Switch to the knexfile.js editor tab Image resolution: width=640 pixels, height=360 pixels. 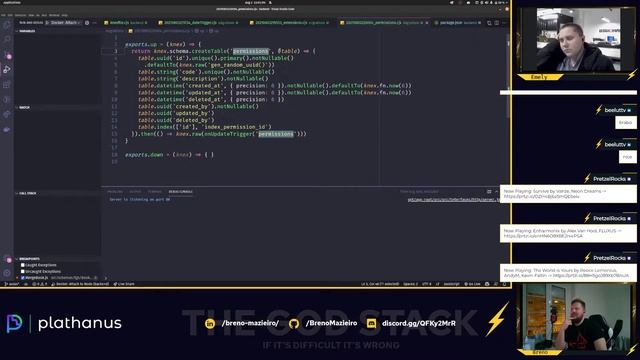[126, 23]
